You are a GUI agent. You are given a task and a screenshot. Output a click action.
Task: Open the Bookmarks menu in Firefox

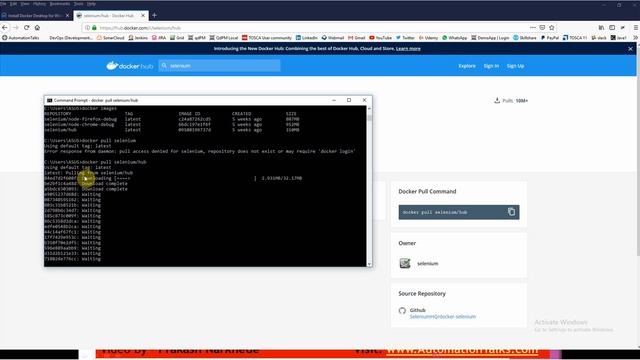tap(60, 4)
